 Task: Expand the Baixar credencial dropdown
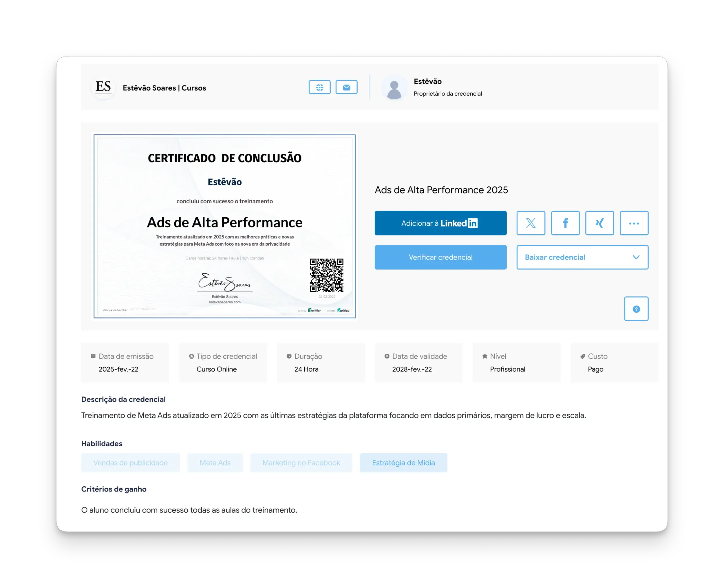(x=576, y=258)
